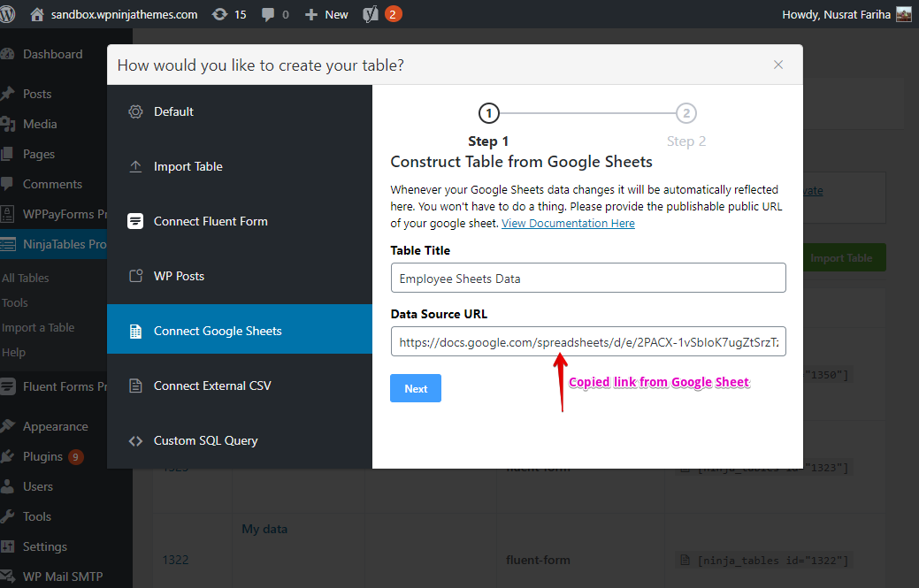Click the Connect Google Sheets spreadsheet icon

coord(135,331)
